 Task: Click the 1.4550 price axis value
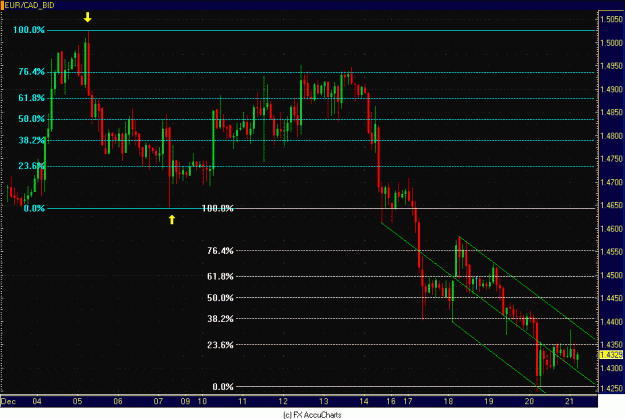coord(611,252)
